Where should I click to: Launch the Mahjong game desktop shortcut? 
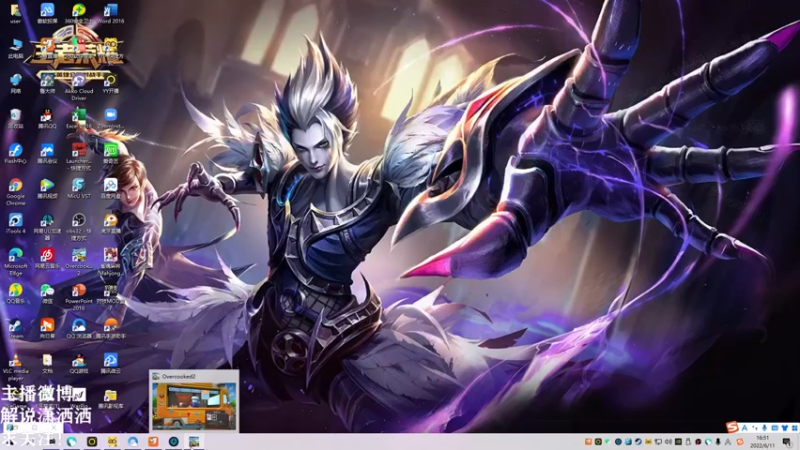110,262
